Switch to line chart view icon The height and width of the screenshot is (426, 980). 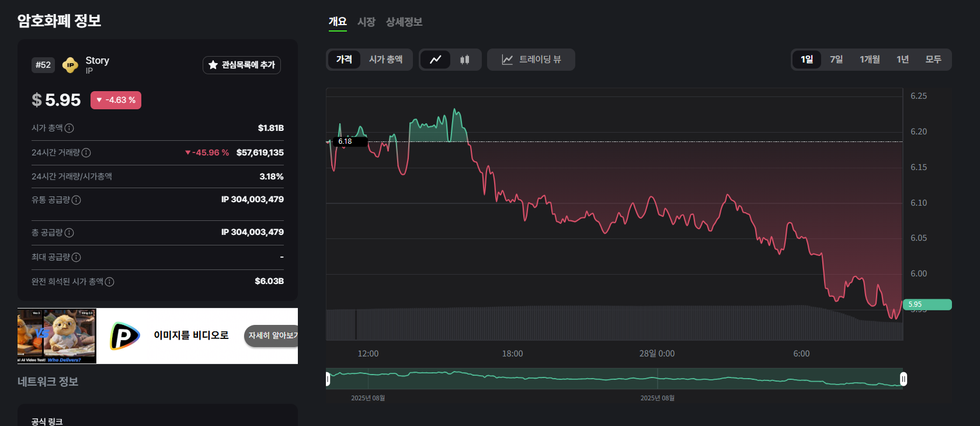pyautogui.click(x=436, y=60)
